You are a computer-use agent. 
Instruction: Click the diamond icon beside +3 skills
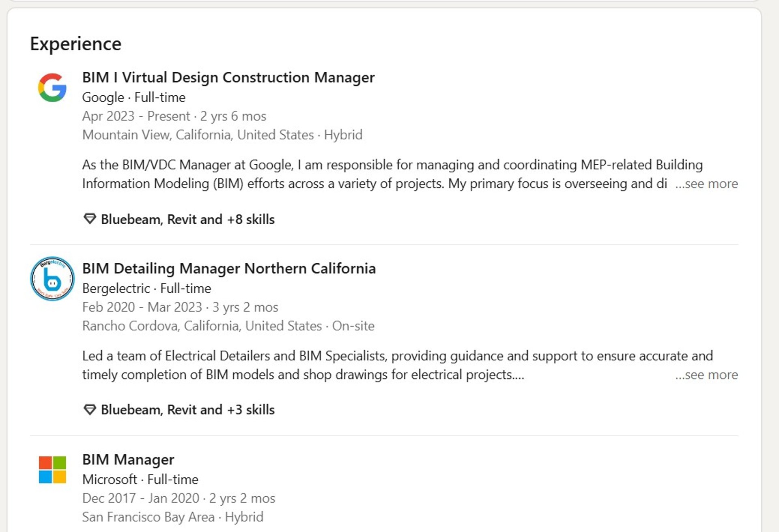(90, 410)
